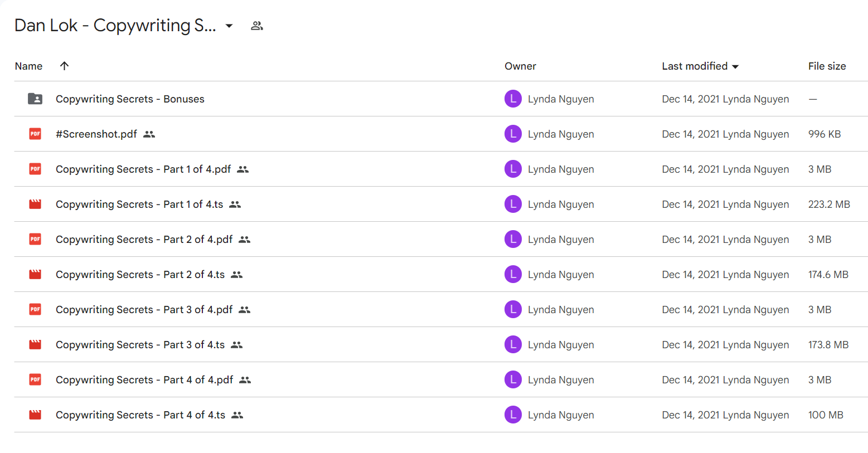
Task: Click Lynda Nguyen avatar in the Bonuses row
Action: [513, 99]
